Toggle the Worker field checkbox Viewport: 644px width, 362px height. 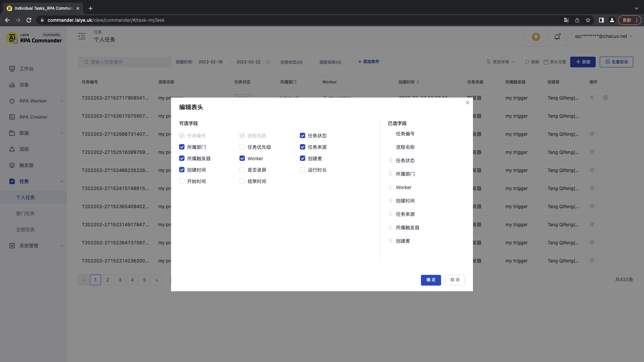(242, 159)
